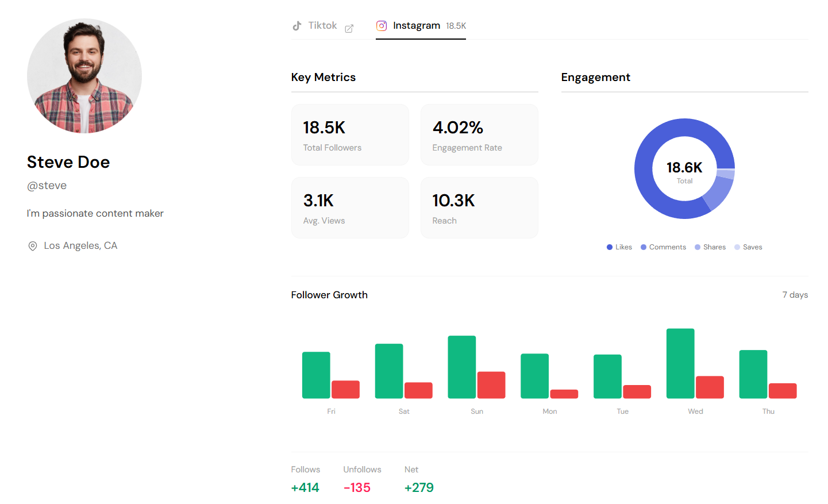Open the 7 days range selector

[x=795, y=295]
